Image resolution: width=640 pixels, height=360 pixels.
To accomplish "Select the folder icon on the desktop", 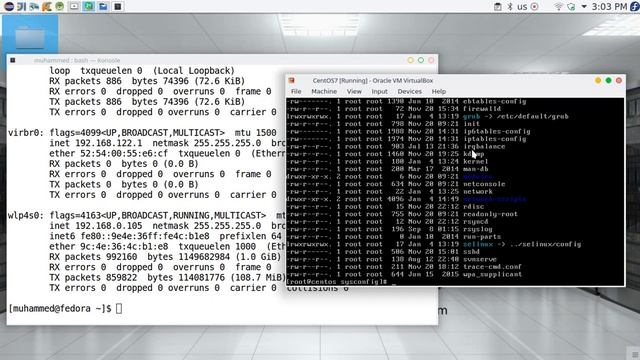I will (30, 38).
